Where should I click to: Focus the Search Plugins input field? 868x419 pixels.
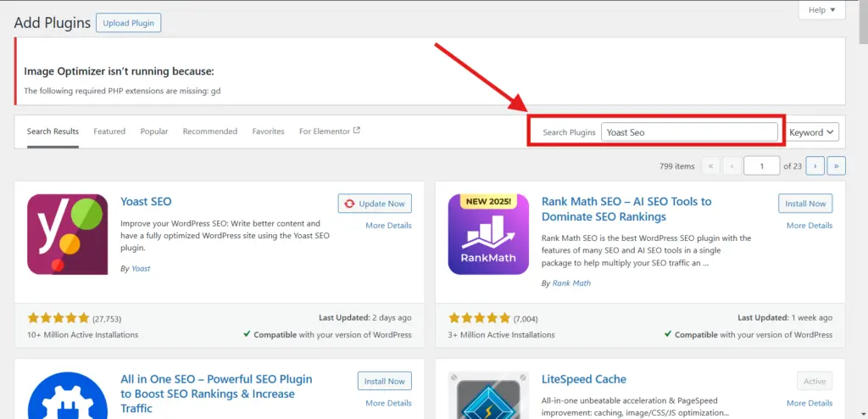click(689, 132)
